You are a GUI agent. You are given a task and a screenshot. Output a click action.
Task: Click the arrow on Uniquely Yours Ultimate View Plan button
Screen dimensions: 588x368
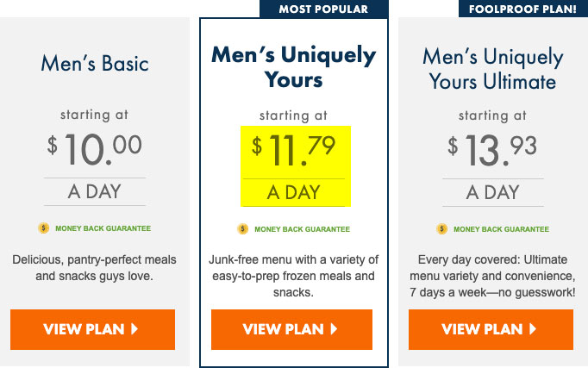click(533, 329)
